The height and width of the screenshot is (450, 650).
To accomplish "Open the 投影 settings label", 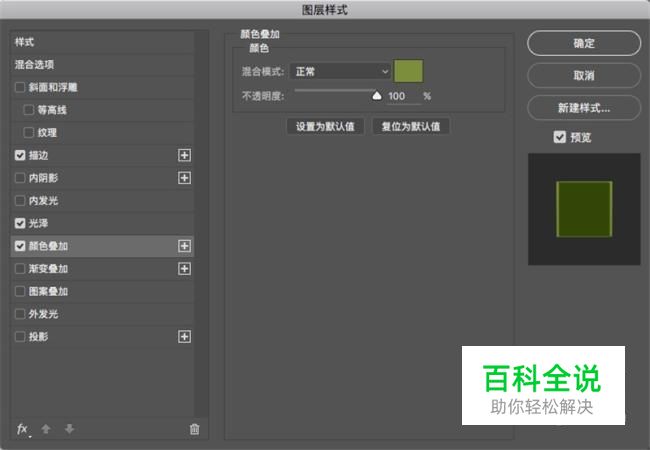I will coord(39,337).
